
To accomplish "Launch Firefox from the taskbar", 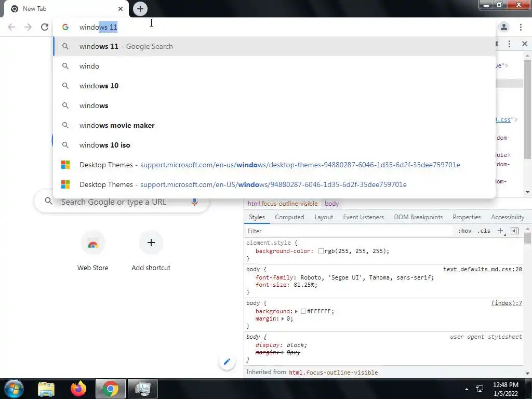I will click(78, 389).
